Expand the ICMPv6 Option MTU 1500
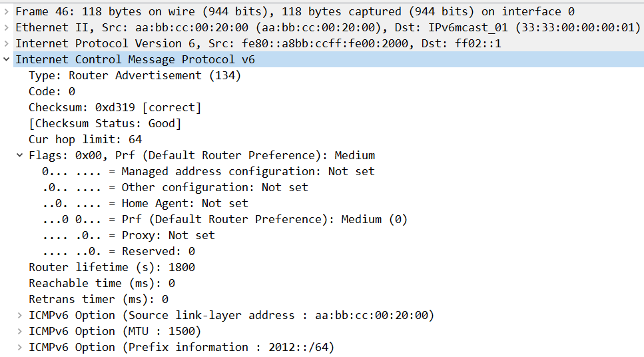This screenshot has width=644, height=357. coord(20,331)
